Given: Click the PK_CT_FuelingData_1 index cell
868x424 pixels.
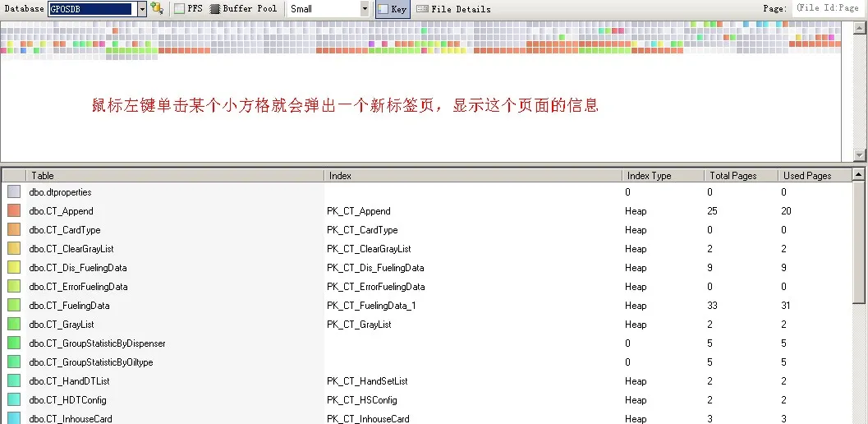Looking at the screenshot, I should (x=371, y=306).
